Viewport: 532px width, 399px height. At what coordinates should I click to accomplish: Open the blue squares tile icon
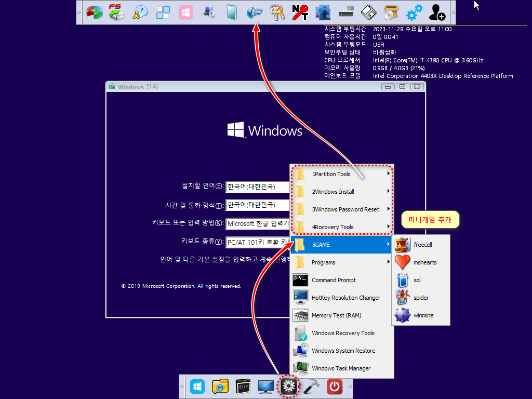coord(163,12)
